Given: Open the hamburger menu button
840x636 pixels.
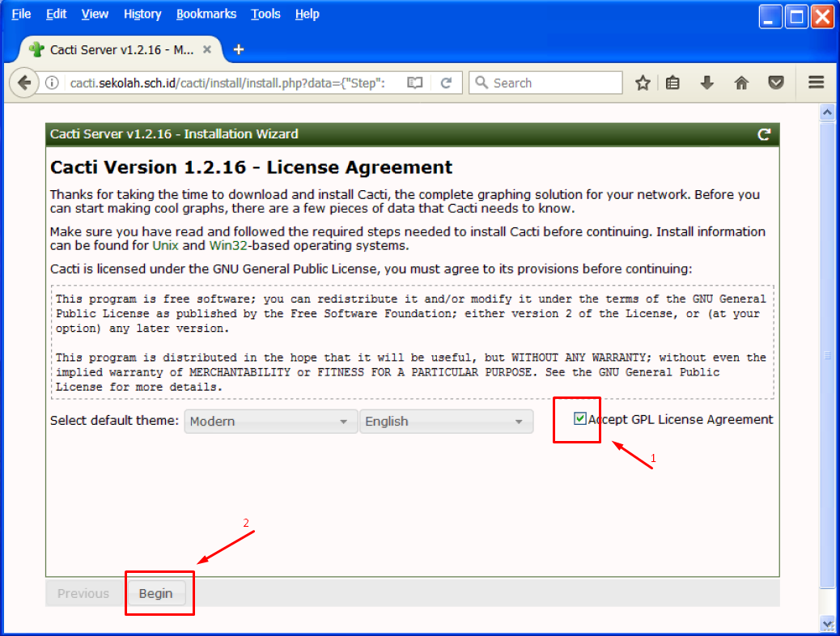Looking at the screenshot, I should click(x=816, y=83).
